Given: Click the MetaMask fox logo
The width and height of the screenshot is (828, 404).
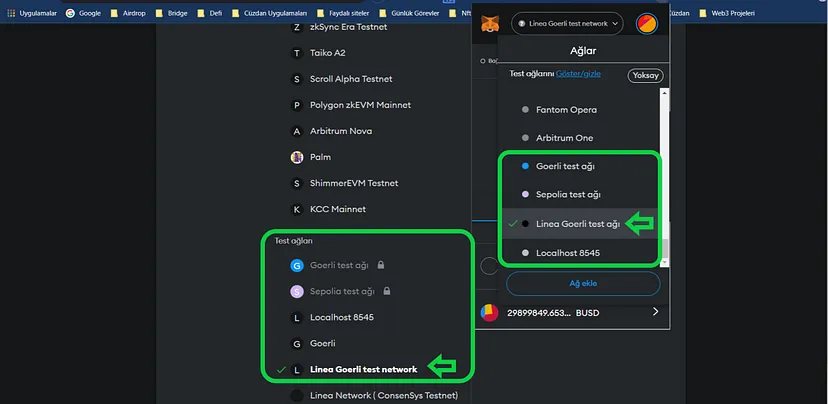Looking at the screenshot, I should point(486,22).
